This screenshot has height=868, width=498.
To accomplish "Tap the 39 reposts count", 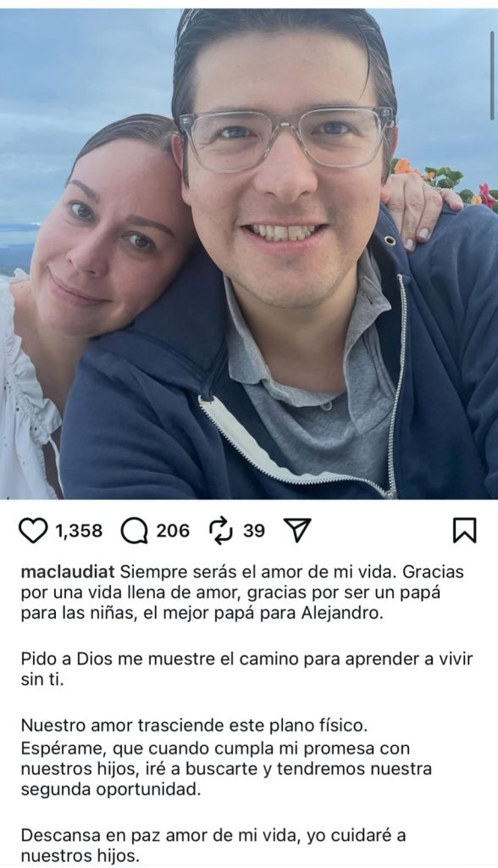I will click(254, 531).
